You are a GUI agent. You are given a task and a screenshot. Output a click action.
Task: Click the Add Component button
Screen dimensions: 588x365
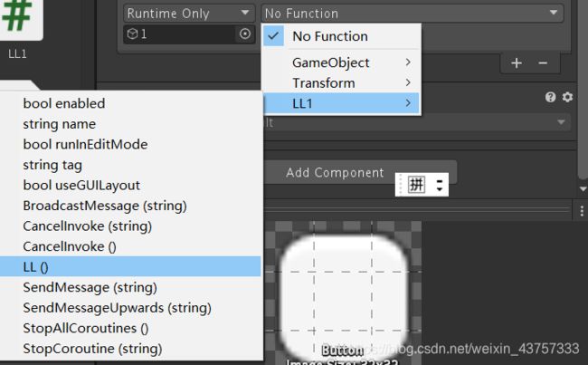(x=360, y=173)
